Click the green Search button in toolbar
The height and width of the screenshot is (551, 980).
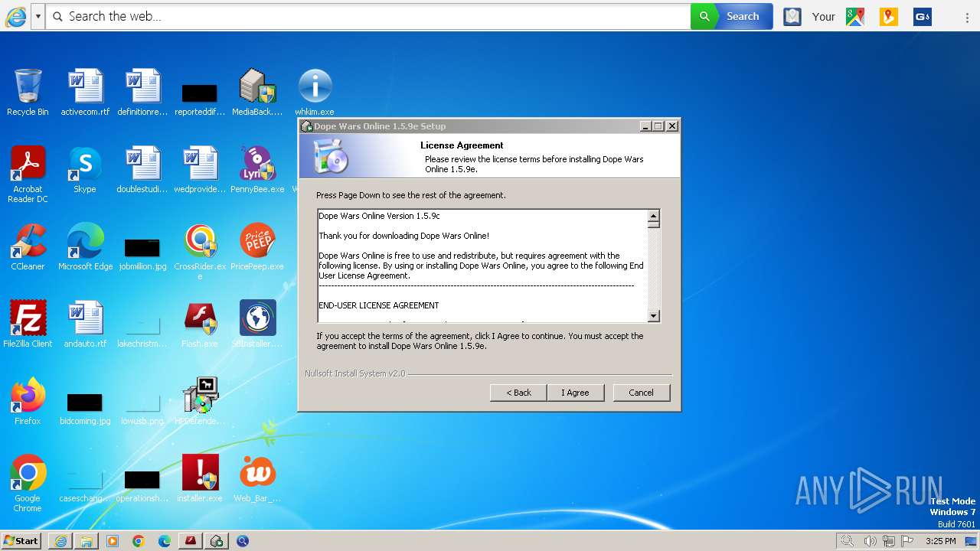(732, 16)
